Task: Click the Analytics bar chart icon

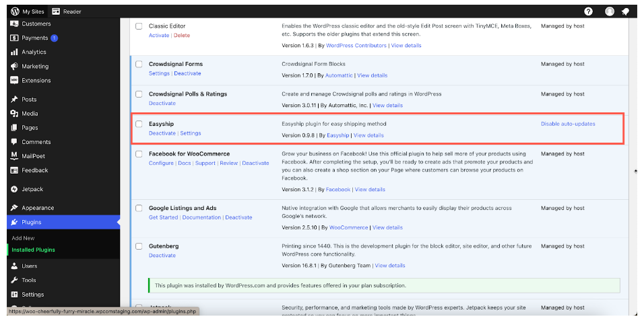Action: [14, 52]
